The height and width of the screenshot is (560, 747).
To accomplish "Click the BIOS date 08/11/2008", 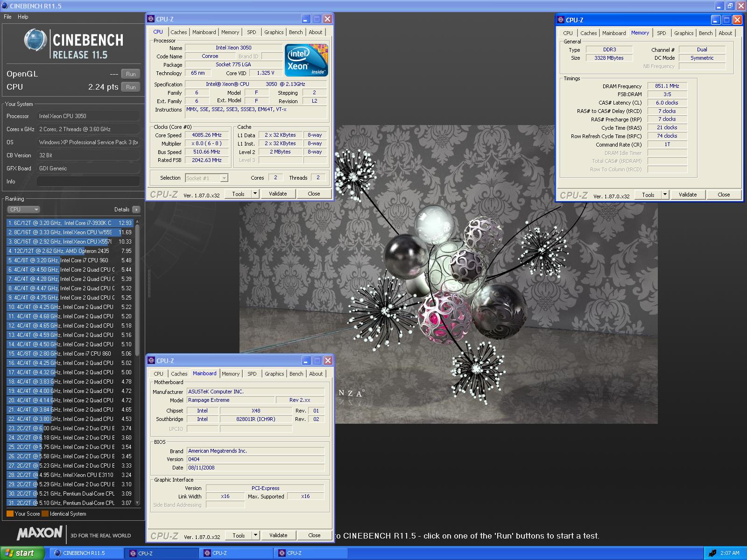I will 255,468.
